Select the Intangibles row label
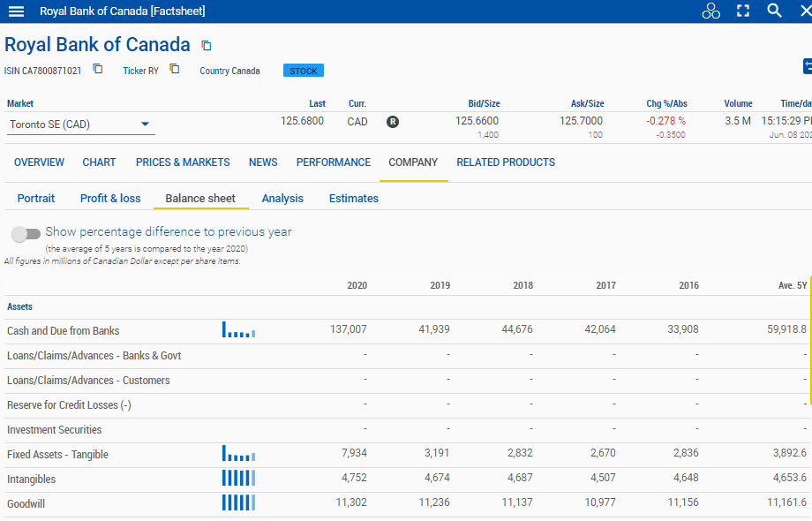Screen dimensions: 812x521 [x=31, y=479]
